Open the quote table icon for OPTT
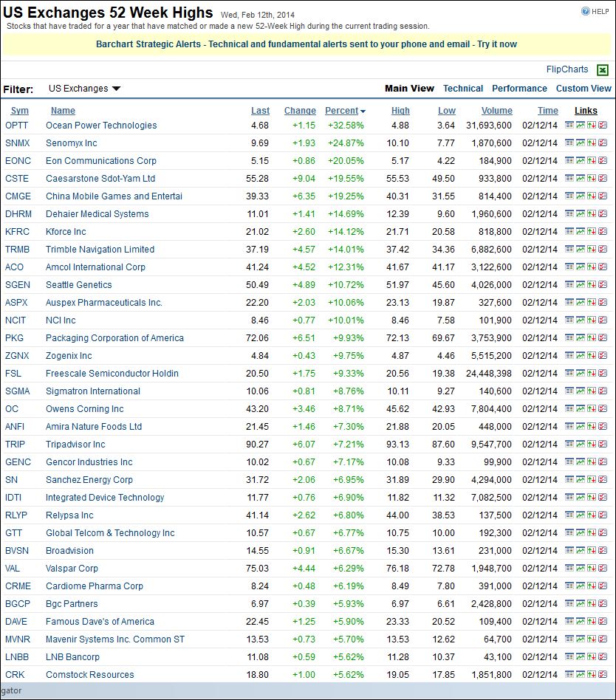Screen dimensions: 616x700 click(x=569, y=126)
